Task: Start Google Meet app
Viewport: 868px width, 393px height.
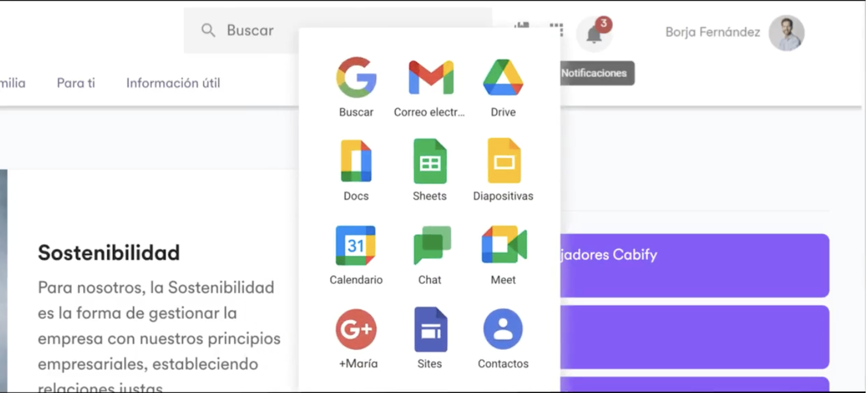Action: point(504,244)
